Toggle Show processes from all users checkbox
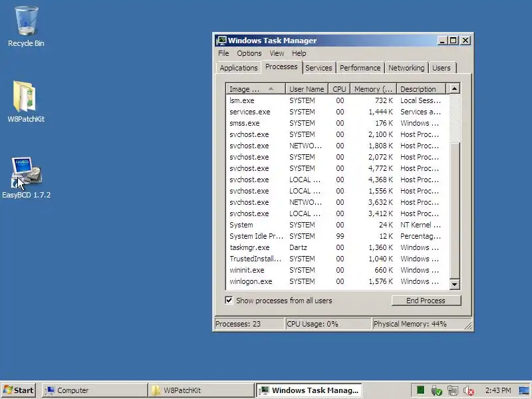Image resolution: width=532 pixels, height=399 pixels. 229,301
